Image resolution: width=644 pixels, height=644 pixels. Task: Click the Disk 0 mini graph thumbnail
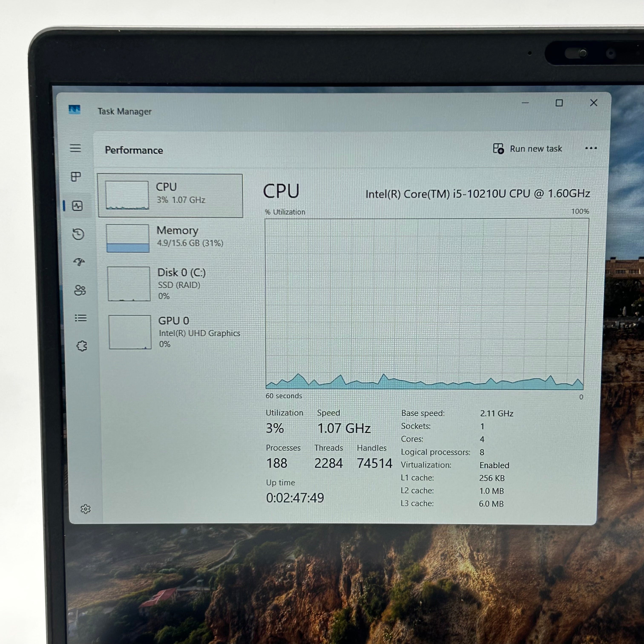click(x=129, y=284)
